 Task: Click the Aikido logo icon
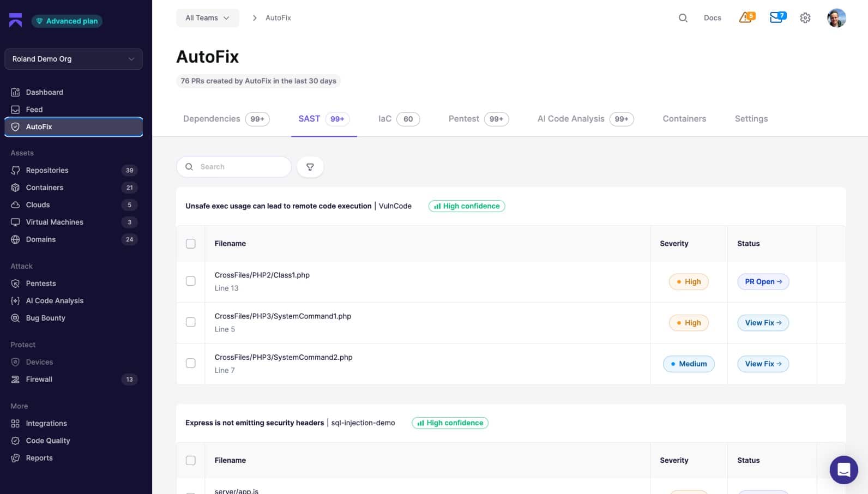(16, 20)
